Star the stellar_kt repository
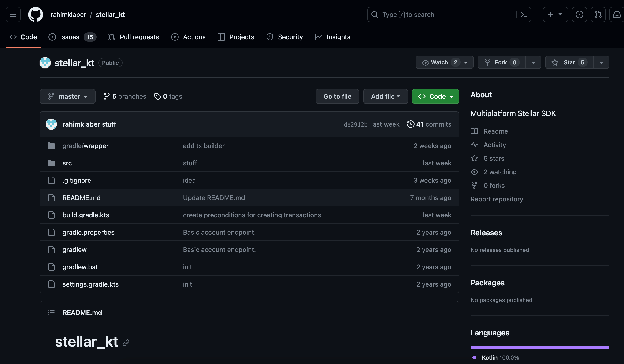This screenshot has width=624, height=364. [569, 62]
